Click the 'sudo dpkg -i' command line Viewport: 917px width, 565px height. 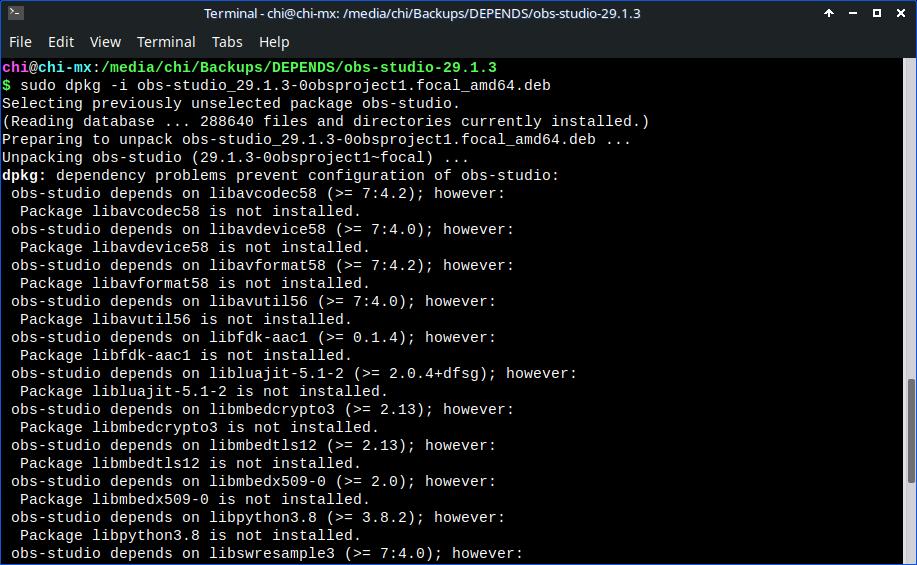tap(276, 85)
